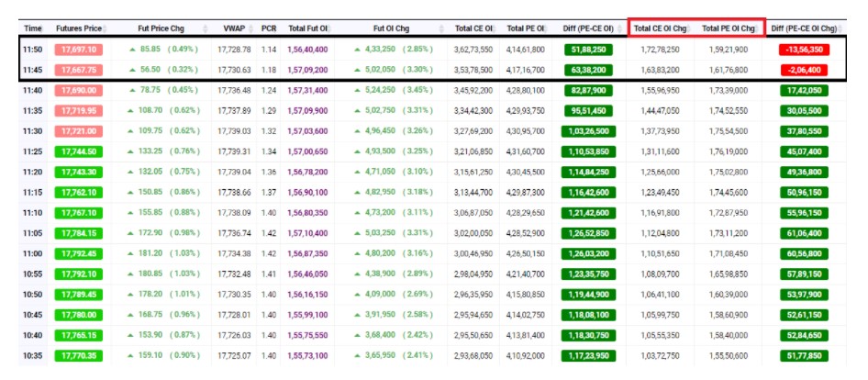Click the Diff (PE-CE OI Chg) column header

(x=810, y=28)
